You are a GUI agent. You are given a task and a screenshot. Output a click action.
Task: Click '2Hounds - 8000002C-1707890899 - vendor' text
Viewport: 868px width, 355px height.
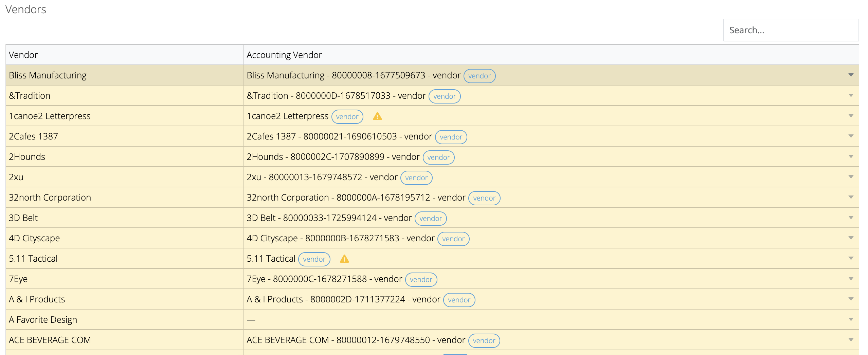coord(333,156)
